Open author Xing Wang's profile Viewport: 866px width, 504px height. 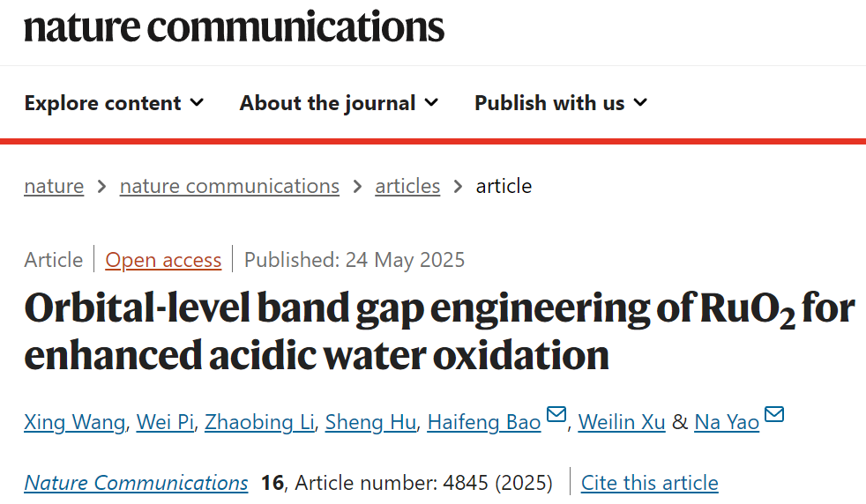[74, 422]
